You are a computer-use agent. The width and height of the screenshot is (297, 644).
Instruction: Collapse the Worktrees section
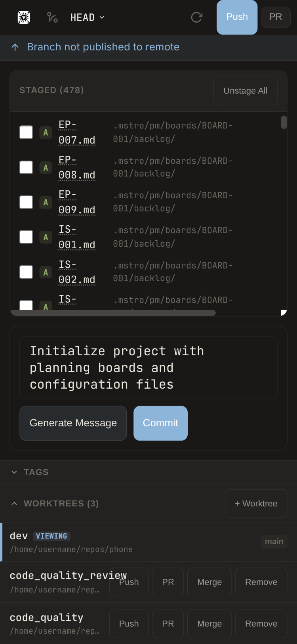[x=14, y=503]
